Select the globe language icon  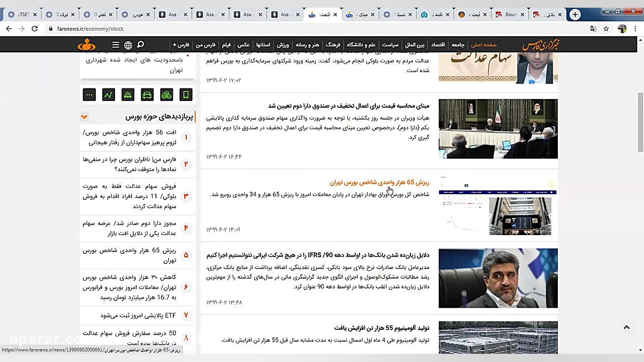click(128, 44)
